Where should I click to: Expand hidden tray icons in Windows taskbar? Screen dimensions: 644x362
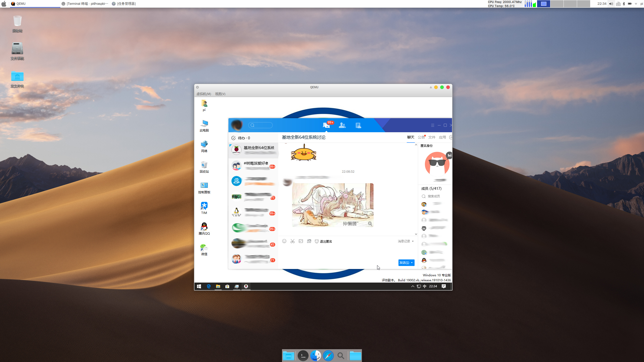413,286
